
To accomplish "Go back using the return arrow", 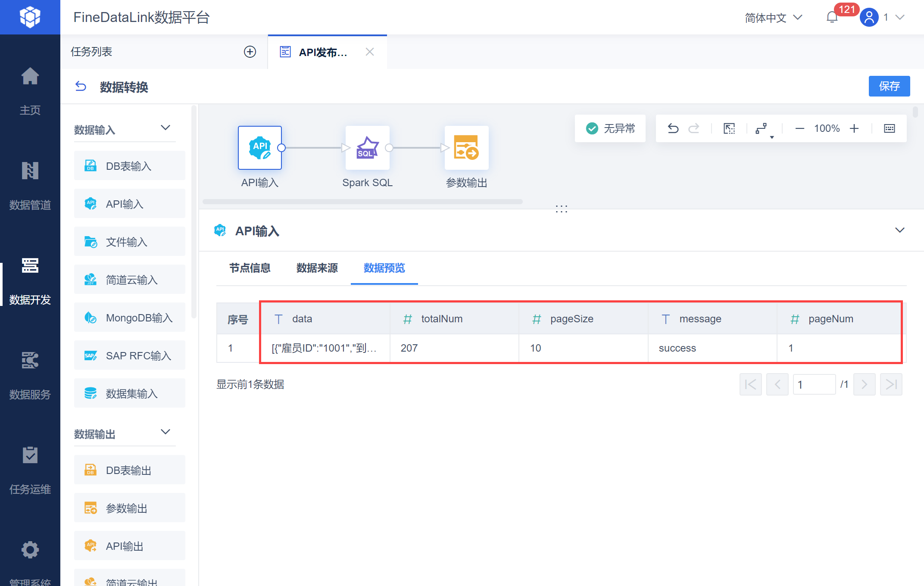I will click(81, 87).
